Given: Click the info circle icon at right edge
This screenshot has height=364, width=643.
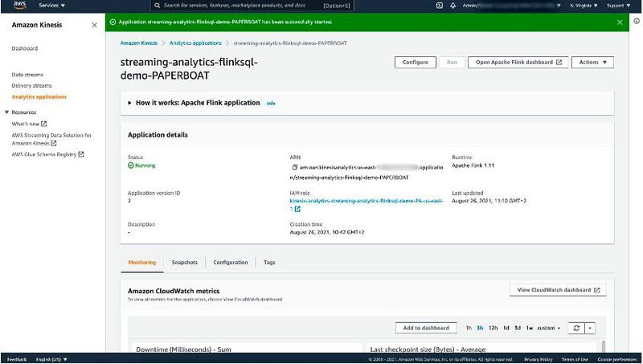Looking at the screenshot, I should pyautogui.click(x=636, y=21).
